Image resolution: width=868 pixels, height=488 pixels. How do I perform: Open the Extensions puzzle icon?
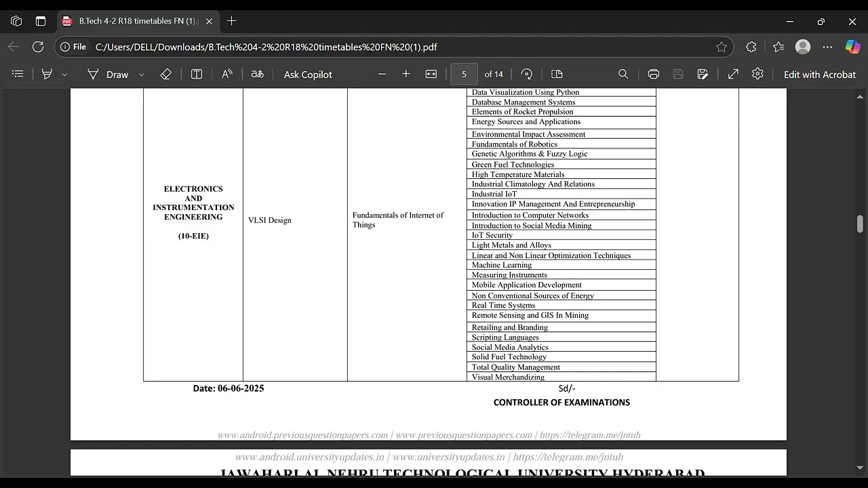751,47
